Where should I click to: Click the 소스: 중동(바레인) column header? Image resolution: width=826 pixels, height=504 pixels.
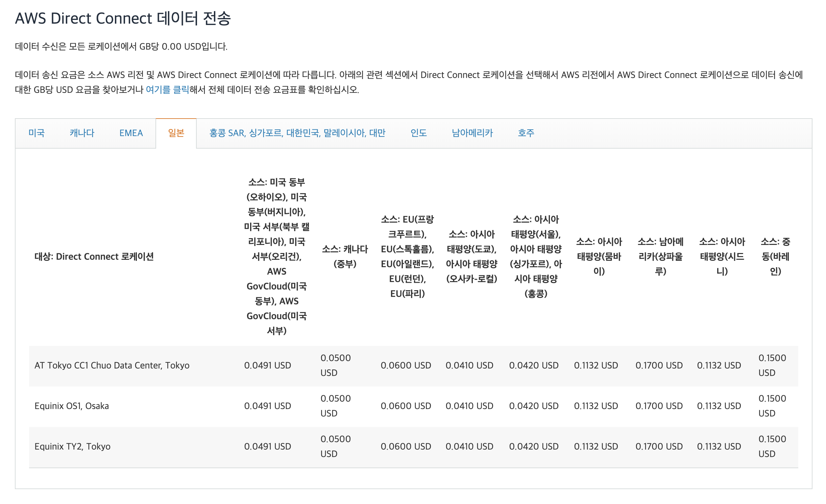pyautogui.click(x=775, y=257)
